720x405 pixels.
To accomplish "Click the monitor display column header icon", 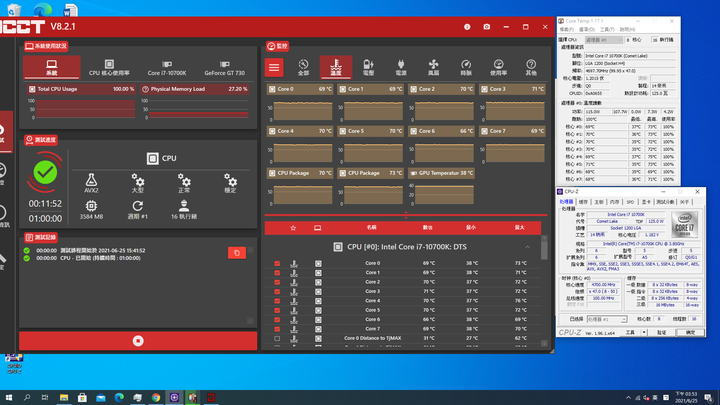I will pyautogui.click(x=317, y=228).
